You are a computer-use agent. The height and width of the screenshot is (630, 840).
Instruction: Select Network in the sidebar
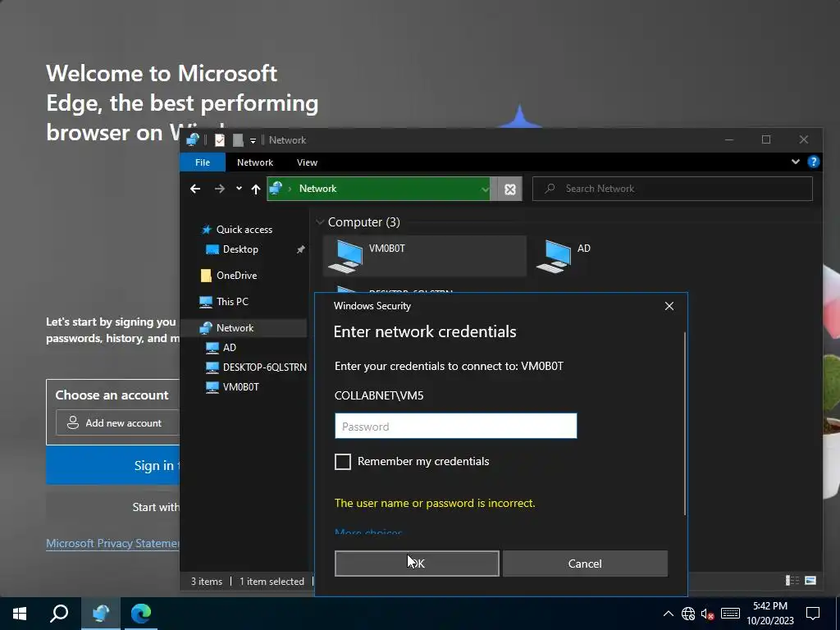point(227,328)
